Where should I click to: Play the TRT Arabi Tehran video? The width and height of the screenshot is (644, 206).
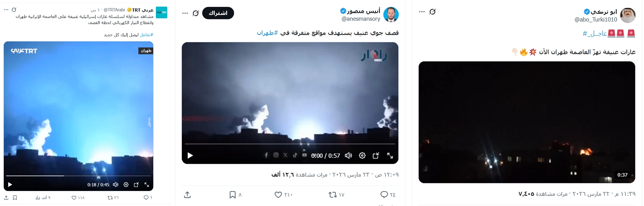(x=10, y=185)
